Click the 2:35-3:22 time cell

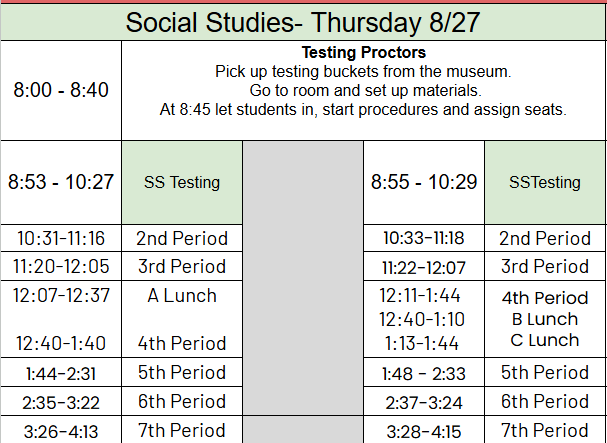[x=61, y=401]
